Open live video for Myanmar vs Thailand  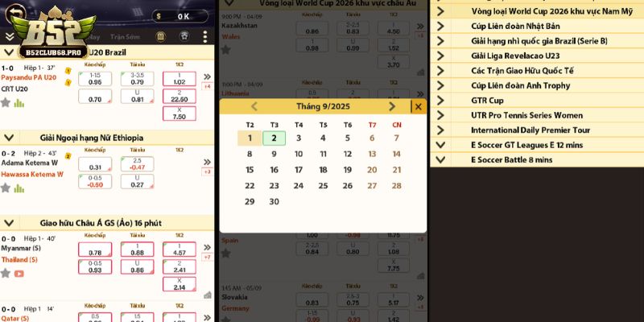coord(19,273)
